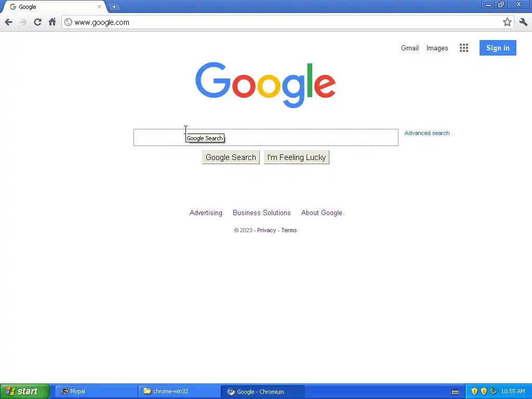
Task: Reload the page with the refresh icon
Action: pos(37,22)
